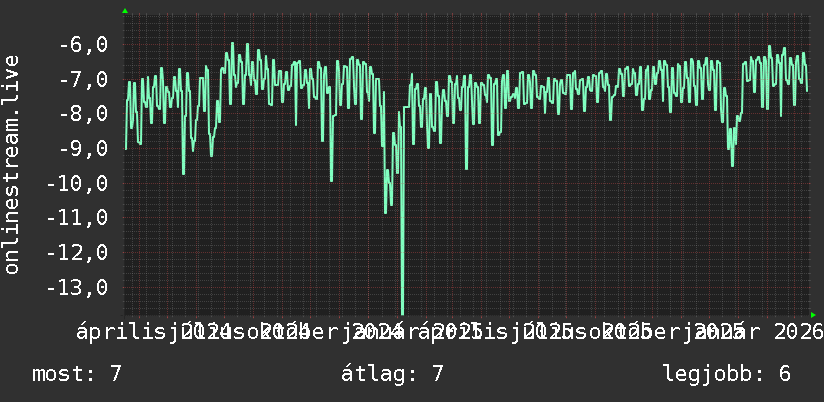This screenshot has height=402, width=824.
Task: Click the 'most: 7' current value
Action: point(77,374)
